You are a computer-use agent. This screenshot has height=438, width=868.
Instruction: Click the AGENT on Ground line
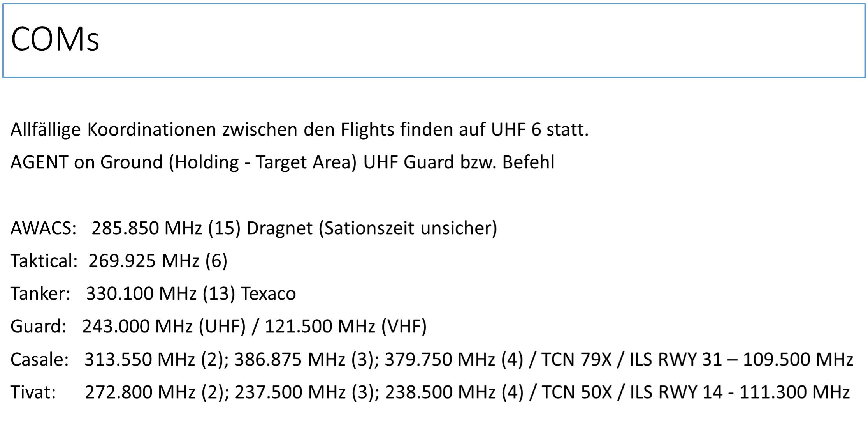pyautogui.click(x=282, y=162)
